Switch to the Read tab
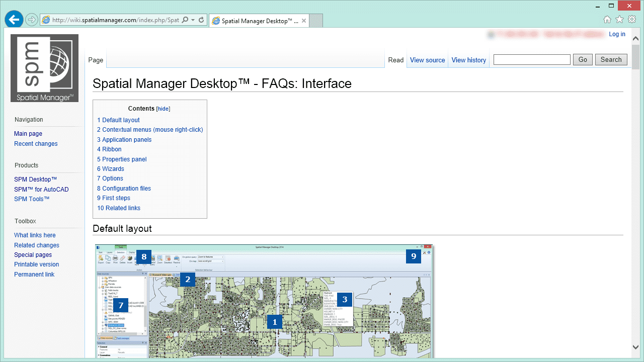The width and height of the screenshot is (644, 362). pyautogui.click(x=396, y=60)
